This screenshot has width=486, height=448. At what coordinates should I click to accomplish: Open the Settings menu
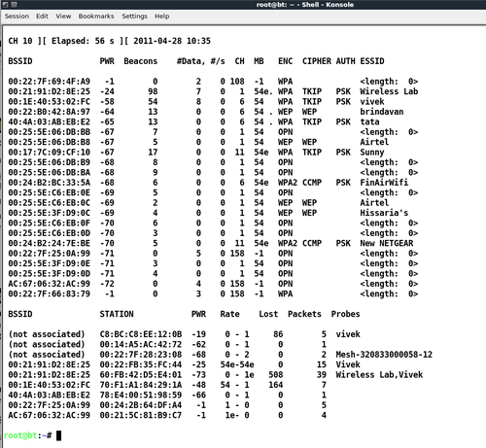(134, 17)
